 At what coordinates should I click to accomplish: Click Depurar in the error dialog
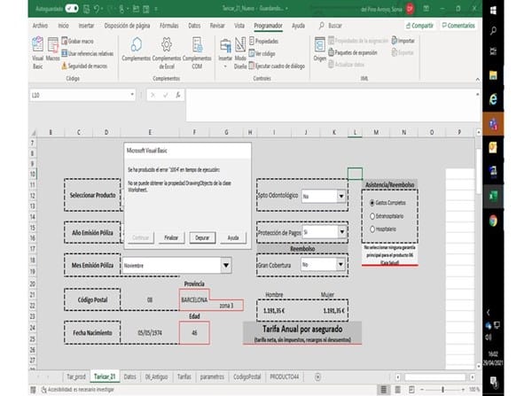click(x=201, y=237)
